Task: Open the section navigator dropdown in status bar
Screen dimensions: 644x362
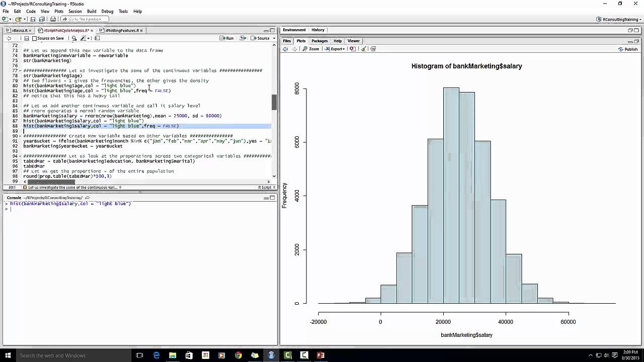Action: pos(71,188)
